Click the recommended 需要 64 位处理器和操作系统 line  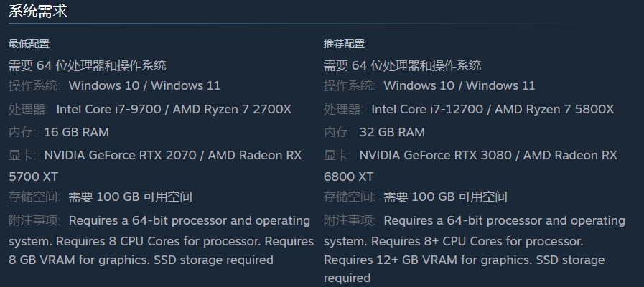(403, 65)
